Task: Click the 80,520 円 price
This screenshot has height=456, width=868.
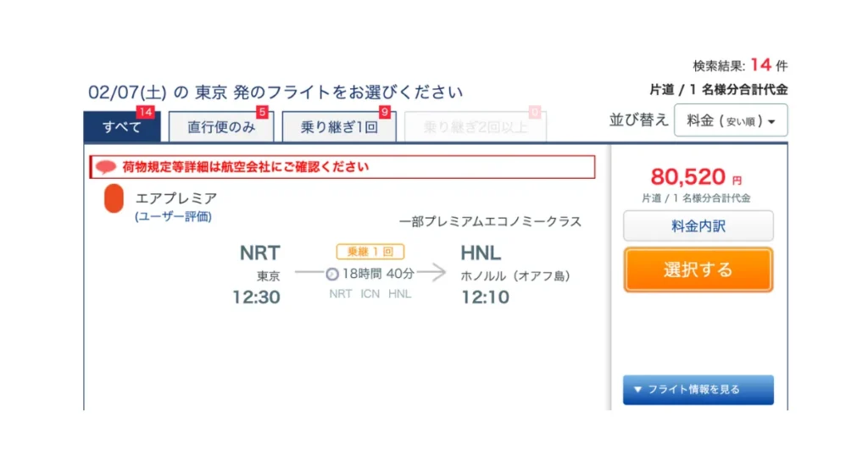Action: coord(688,177)
